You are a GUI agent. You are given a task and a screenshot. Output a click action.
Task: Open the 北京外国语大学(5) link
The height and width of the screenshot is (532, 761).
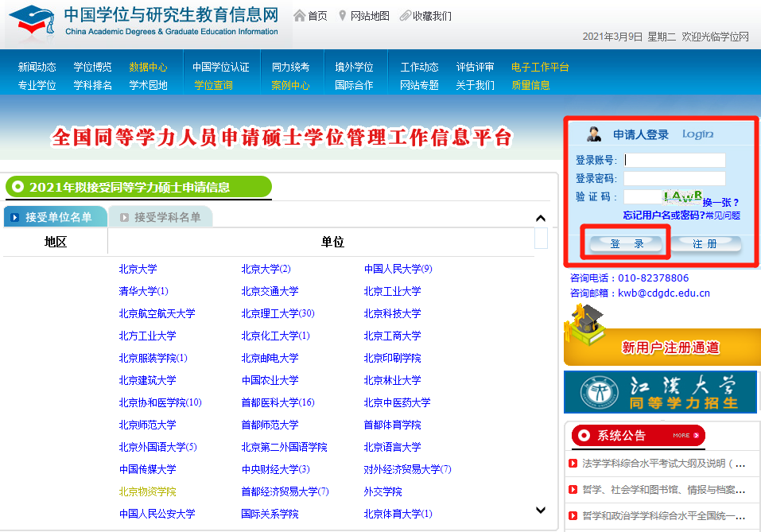click(x=158, y=447)
